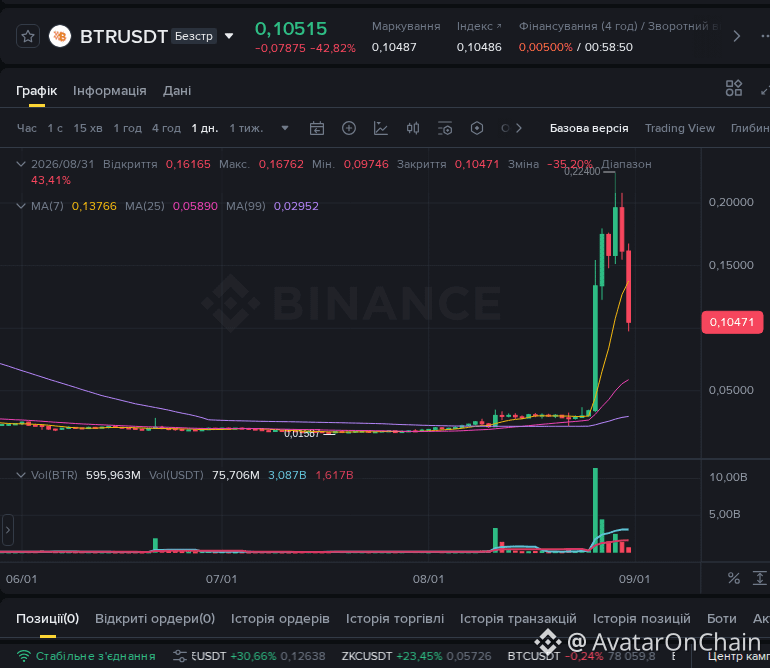This screenshot has width=770, height=668.
Task: Switch to the Графік tab
Action: [36, 91]
